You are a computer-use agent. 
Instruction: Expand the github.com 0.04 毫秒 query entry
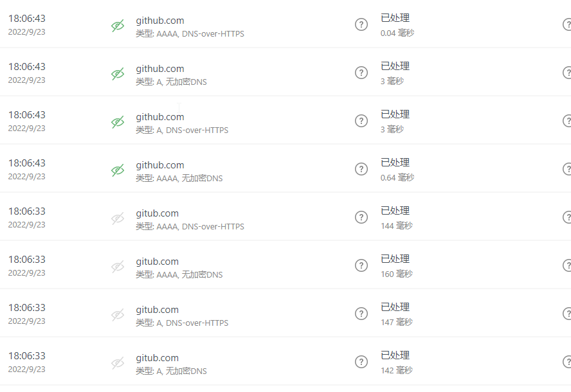[x=159, y=21]
